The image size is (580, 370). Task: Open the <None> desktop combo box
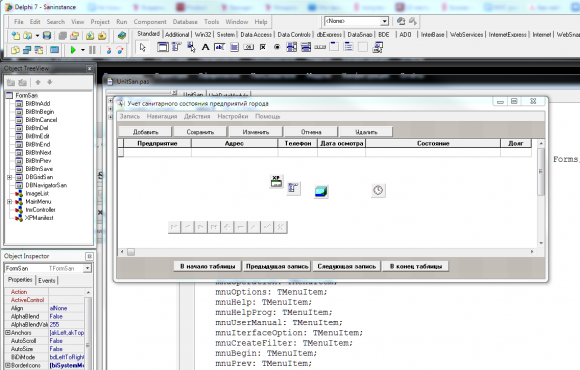click(385, 21)
